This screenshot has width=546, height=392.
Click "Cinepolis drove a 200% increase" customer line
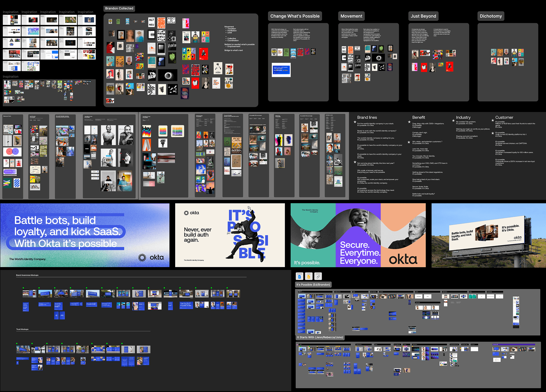point(515,162)
